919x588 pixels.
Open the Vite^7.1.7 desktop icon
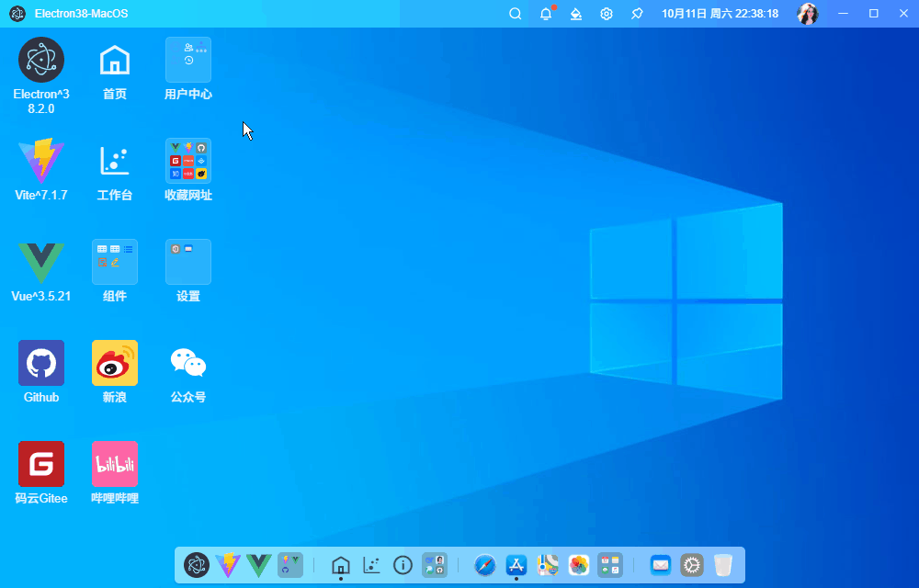point(41,161)
